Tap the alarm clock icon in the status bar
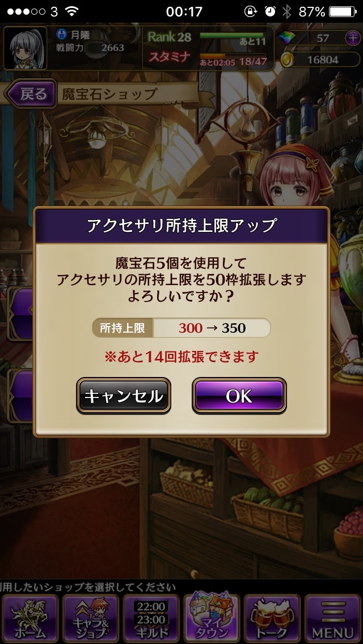 pos(269,11)
